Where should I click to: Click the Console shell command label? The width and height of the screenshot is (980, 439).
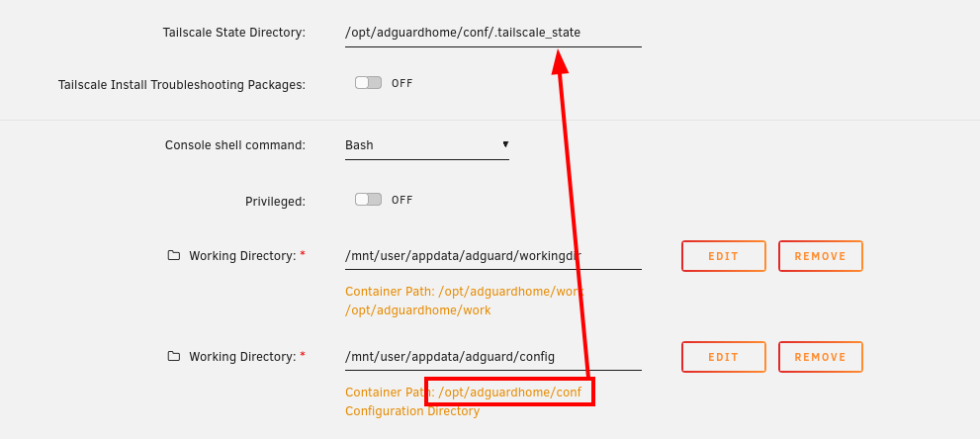(235, 145)
